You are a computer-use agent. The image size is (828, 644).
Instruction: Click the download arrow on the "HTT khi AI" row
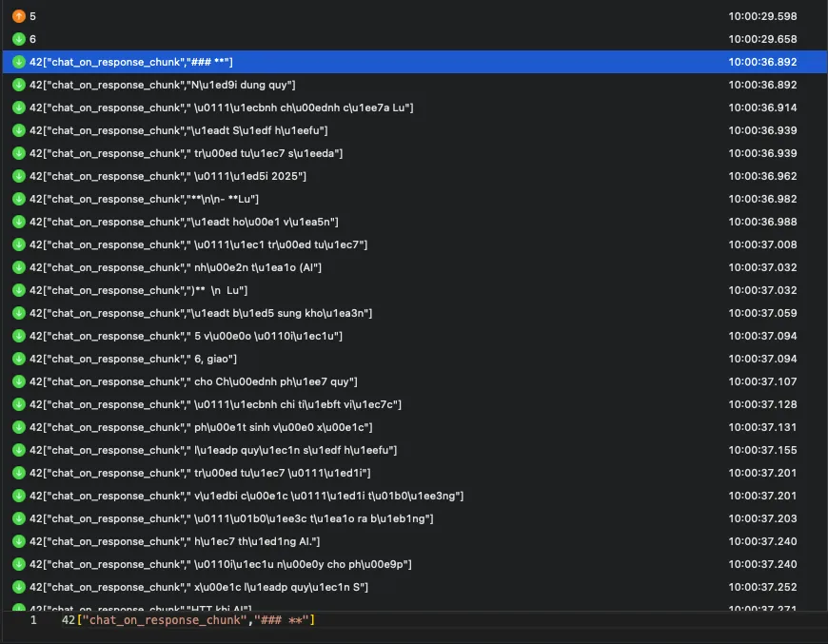pos(19,609)
